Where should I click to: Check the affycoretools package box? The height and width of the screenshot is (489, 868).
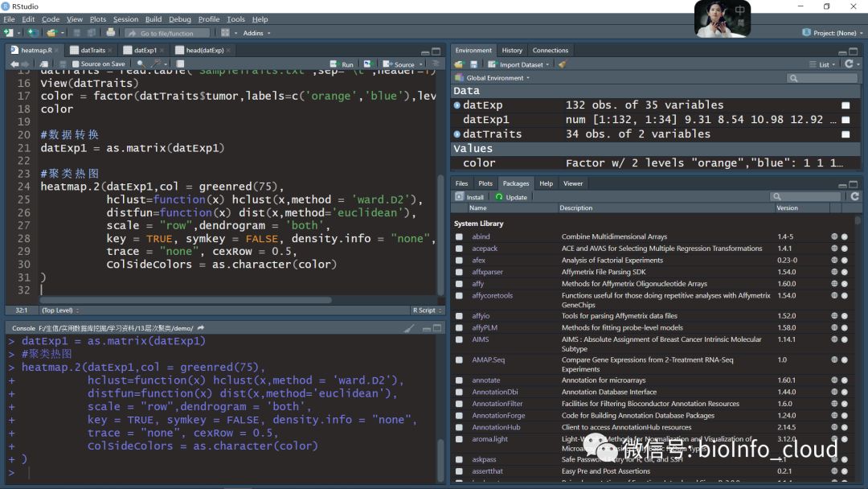(459, 296)
